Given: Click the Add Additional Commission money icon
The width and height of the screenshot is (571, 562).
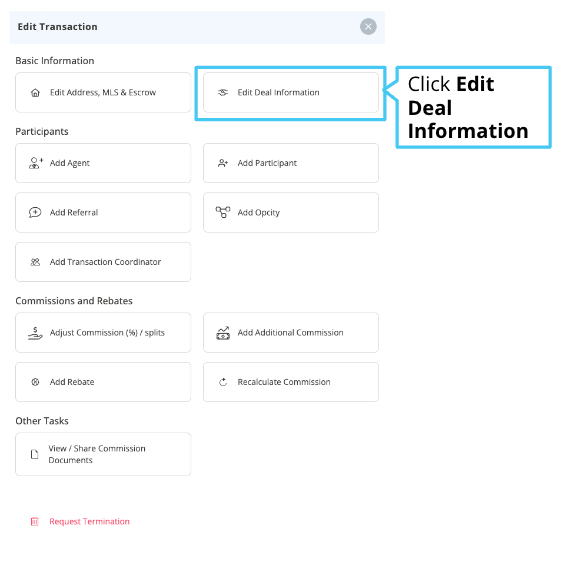Looking at the screenshot, I should [x=223, y=333].
